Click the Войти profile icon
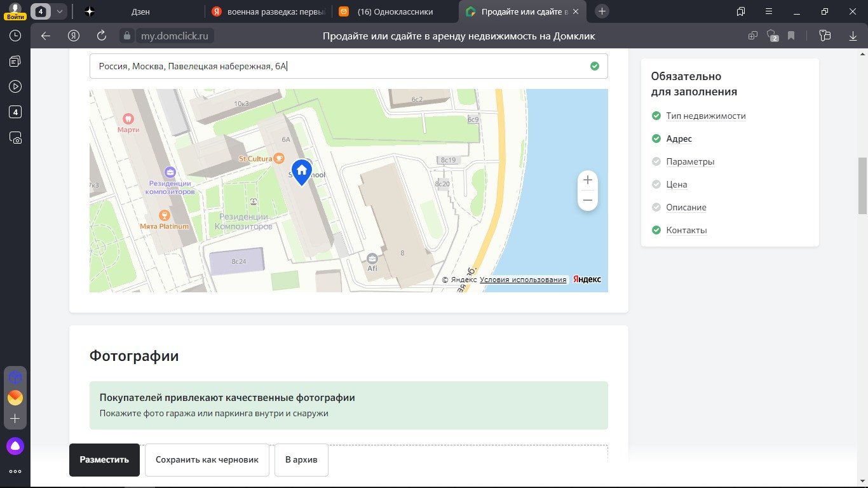868x488 pixels. coord(15,11)
